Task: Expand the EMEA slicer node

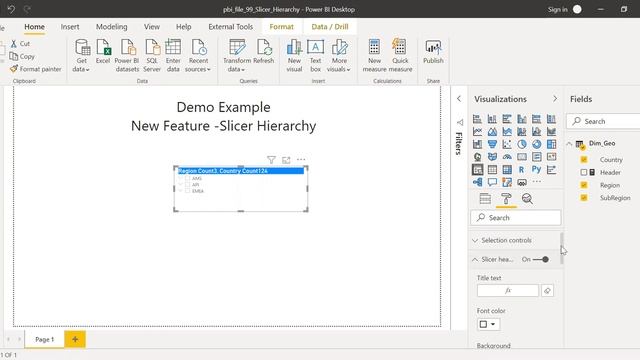Action: tap(181, 191)
